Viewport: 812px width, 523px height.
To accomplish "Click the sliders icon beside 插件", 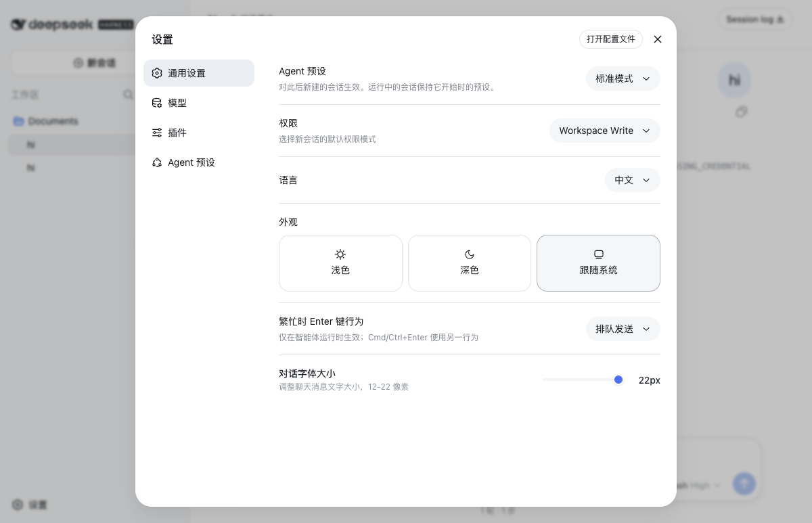I will coord(157,133).
